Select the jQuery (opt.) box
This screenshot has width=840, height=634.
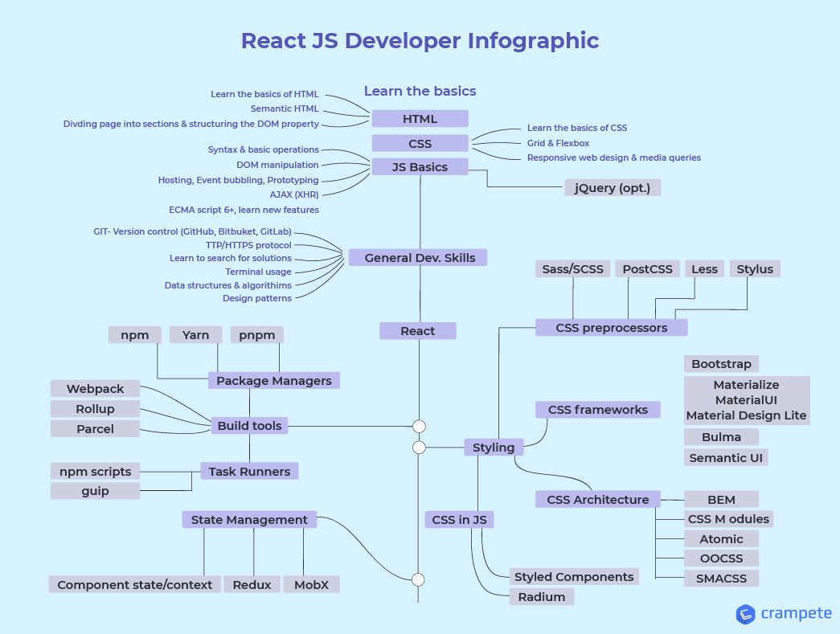pyautogui.click(x=613, y=187)
